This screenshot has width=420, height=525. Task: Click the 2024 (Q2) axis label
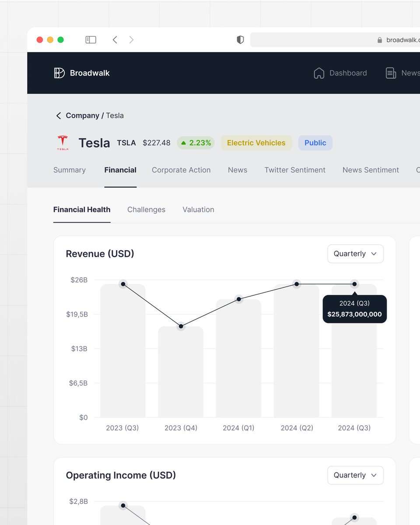[x=297, y=428]
